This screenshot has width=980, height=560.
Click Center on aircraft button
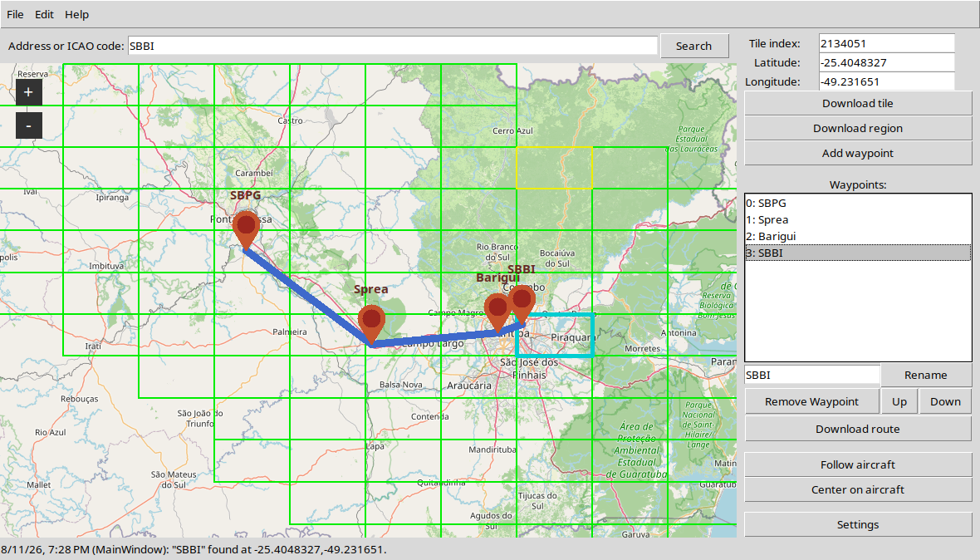857,489
